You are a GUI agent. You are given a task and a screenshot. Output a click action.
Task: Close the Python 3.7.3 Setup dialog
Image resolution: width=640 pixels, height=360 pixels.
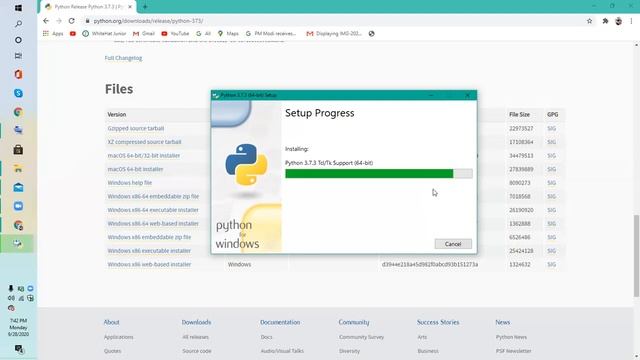pos(467,95)
